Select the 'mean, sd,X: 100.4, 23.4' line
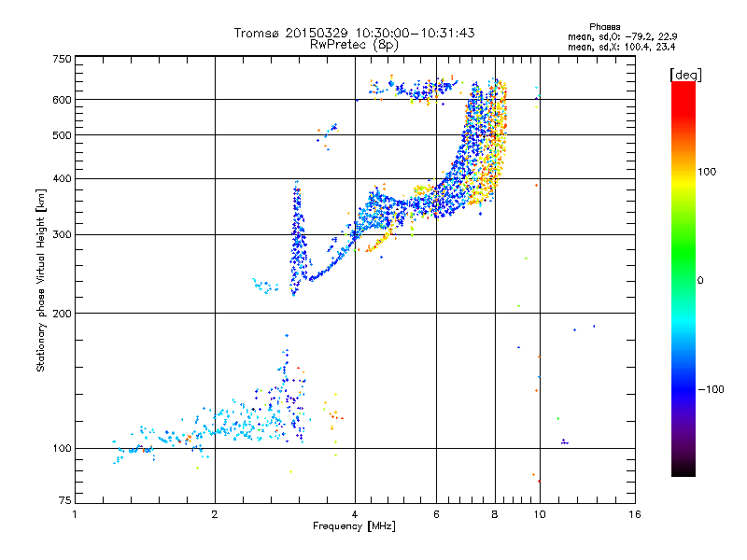This screenshot has width=747, height=560. click(621, 47)
